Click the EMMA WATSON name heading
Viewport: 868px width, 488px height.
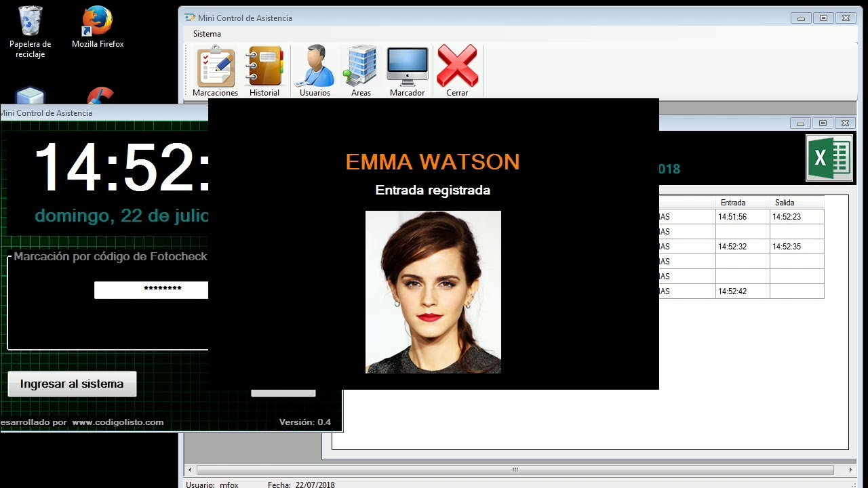433,162
